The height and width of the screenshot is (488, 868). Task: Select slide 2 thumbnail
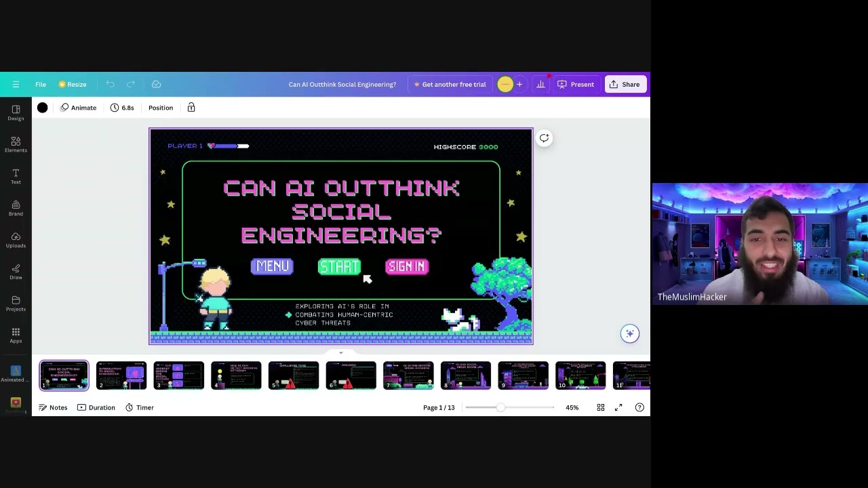click(x=121, y=375)
